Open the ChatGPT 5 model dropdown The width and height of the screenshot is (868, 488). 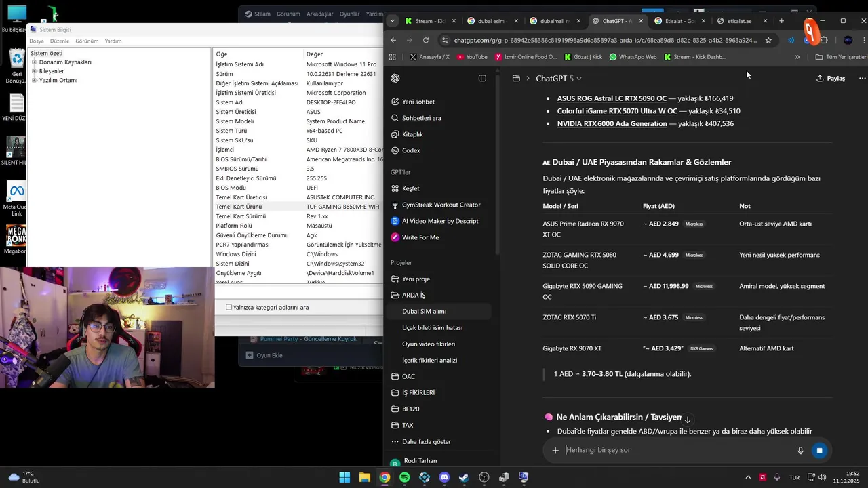click(x=559, y=78)
